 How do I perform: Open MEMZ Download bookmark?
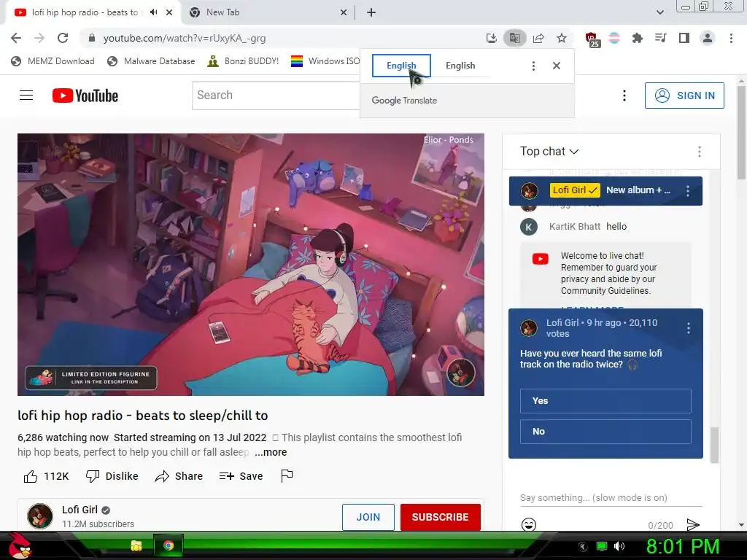(x=53, y=61)
